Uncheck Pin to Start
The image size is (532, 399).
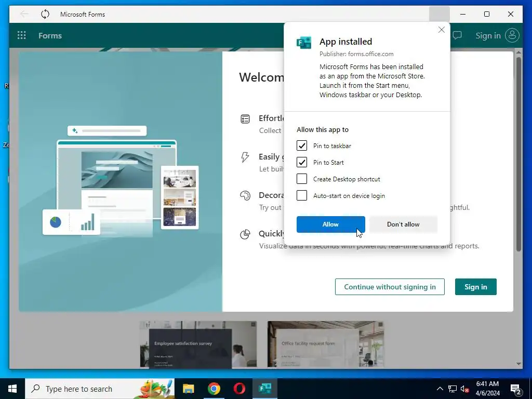coord(302,162)
